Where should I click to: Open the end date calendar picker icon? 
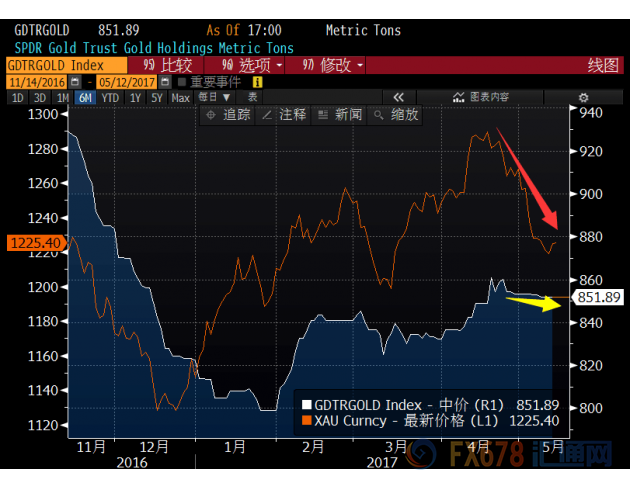(165, 82)
